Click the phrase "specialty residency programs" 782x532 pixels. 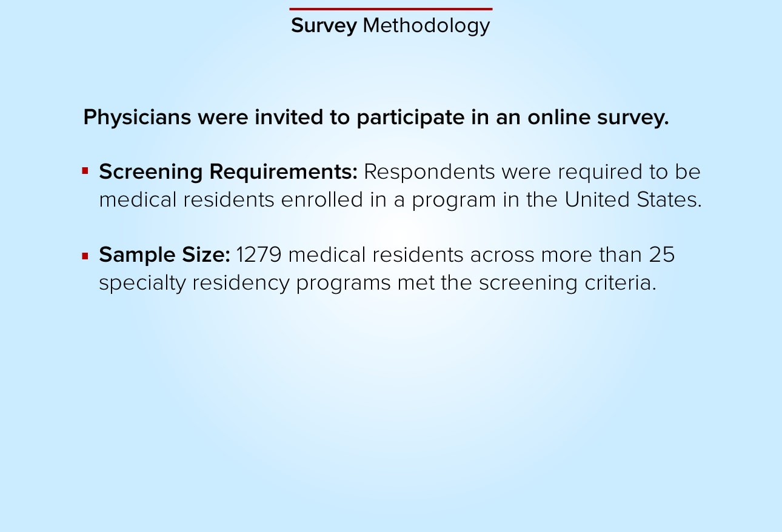(245, 284)
